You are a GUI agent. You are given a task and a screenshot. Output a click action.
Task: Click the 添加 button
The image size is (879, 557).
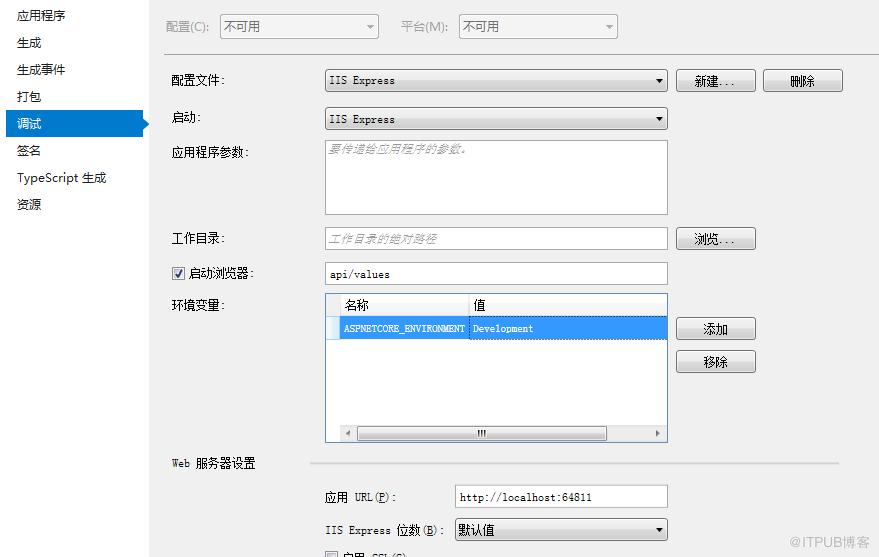coord(716,329)
